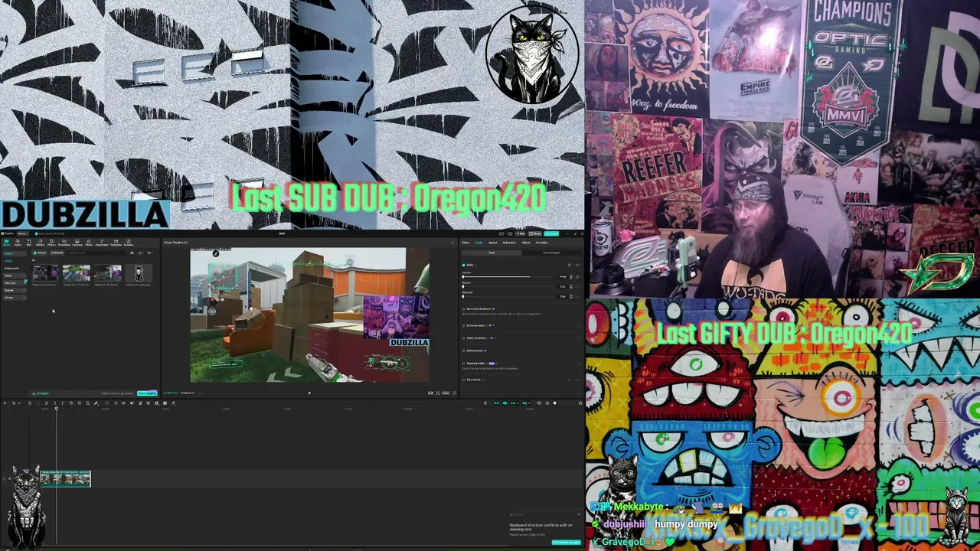The height and width of the screenshot is (551, 980).
Task: Reset the Basic audio settings
Action: pyautogui.click(x=570, y=265)
